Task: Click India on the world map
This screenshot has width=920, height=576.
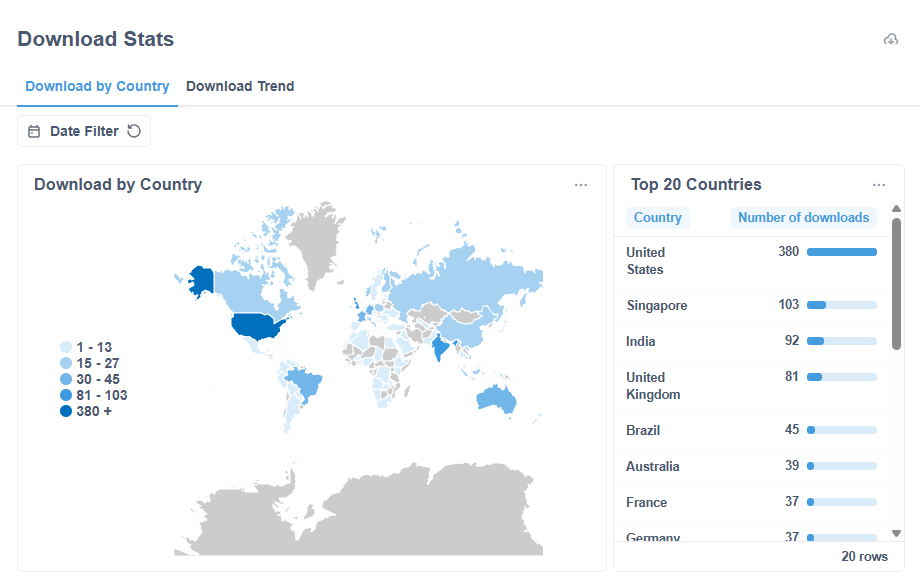Action: point(439,347)
